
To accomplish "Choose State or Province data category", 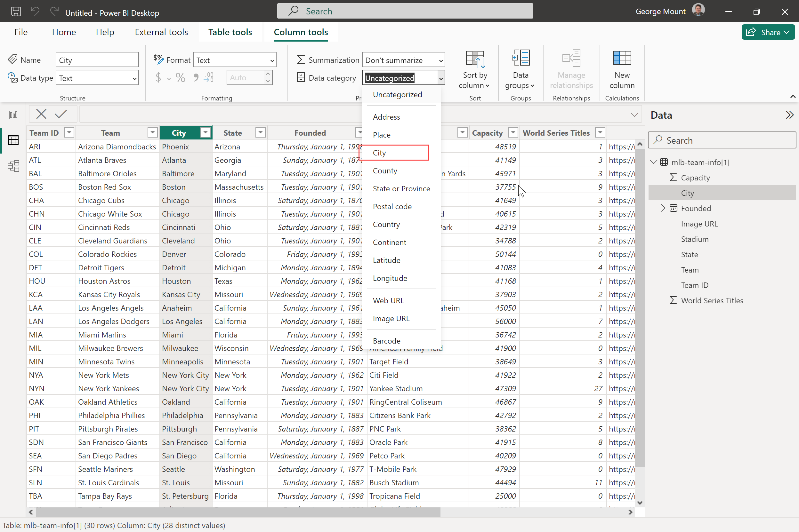I will coord(401,189).
